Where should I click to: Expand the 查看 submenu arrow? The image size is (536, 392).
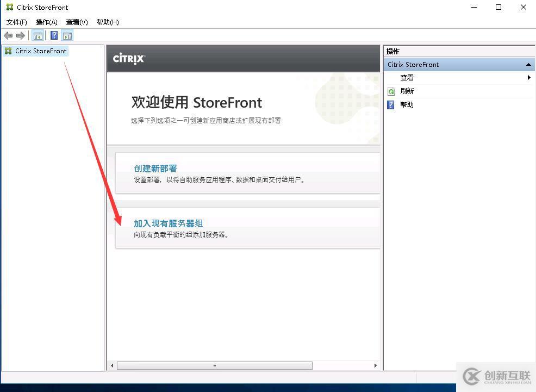529,78
